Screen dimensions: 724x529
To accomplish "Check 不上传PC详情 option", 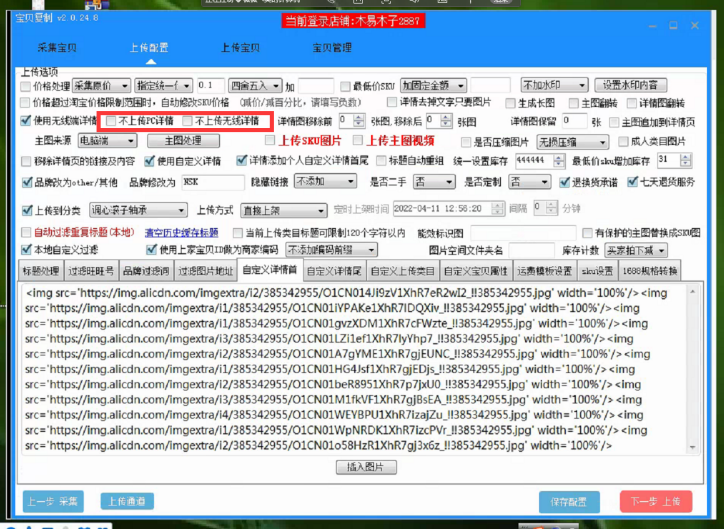I will (x=111, y=121).
